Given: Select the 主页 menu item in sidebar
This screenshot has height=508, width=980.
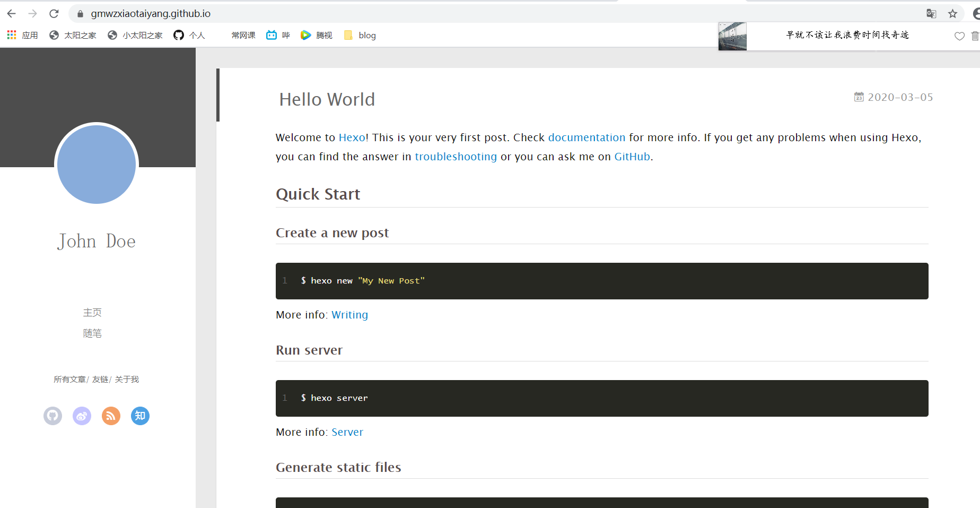Looking at the screenshot, I should pos(92,313).
